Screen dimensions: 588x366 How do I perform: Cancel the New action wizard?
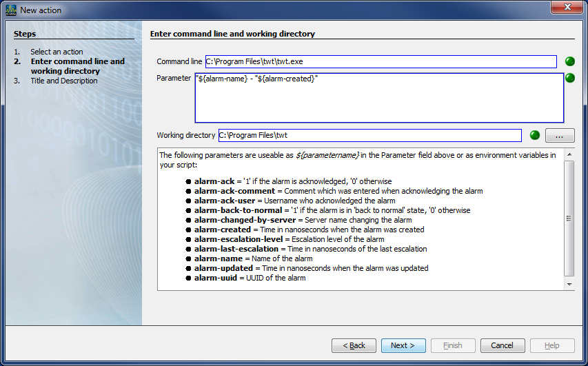tap(503, 345)
